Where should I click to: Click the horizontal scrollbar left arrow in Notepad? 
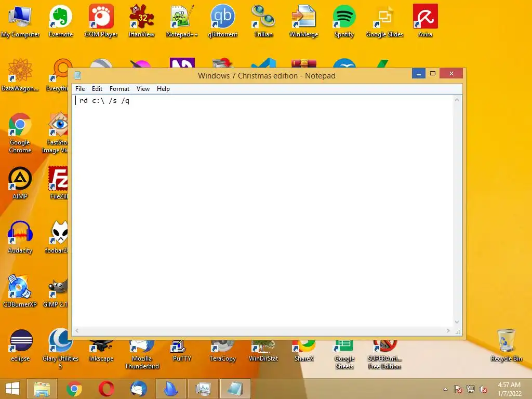[77, 330]
